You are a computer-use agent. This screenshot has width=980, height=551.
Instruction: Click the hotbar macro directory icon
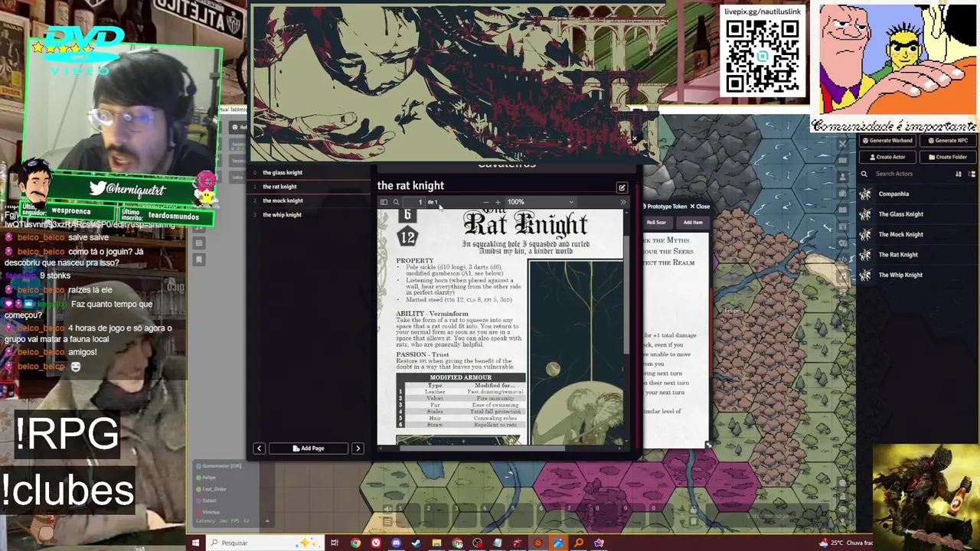coord(387,522)
